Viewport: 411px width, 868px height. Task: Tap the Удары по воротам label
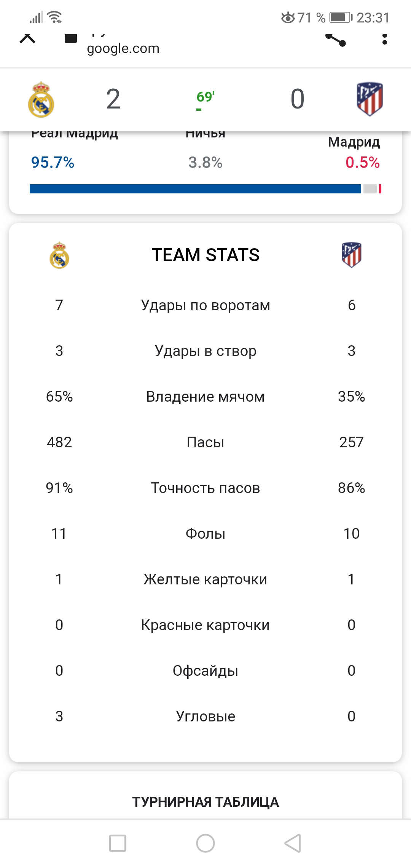(205, 305)
